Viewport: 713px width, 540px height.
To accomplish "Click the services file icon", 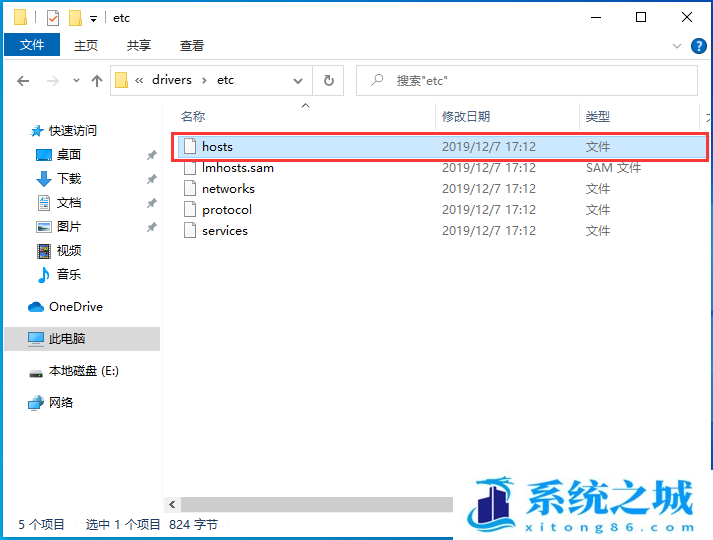I will click(190, 230).
